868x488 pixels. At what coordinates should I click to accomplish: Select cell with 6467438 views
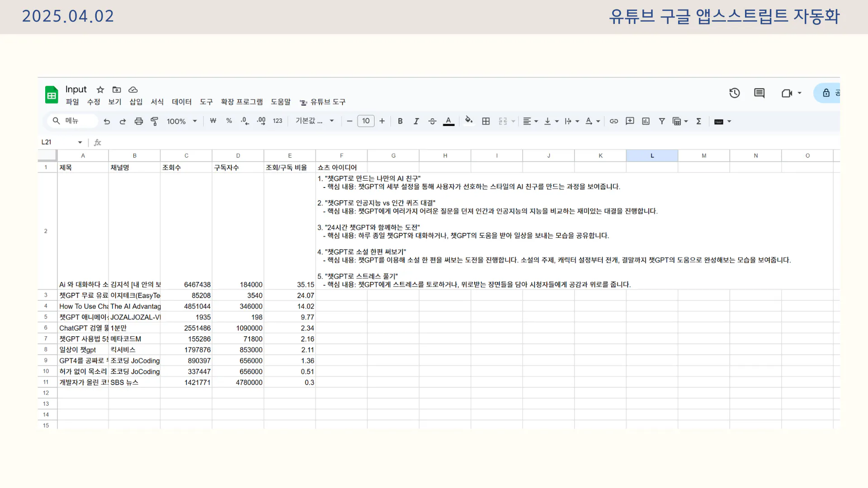click(186, 231)
